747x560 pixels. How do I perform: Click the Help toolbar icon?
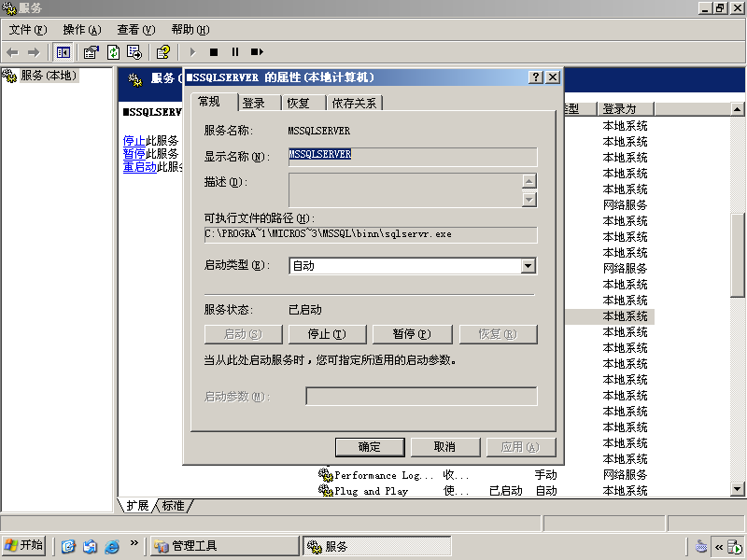(163, 52)
